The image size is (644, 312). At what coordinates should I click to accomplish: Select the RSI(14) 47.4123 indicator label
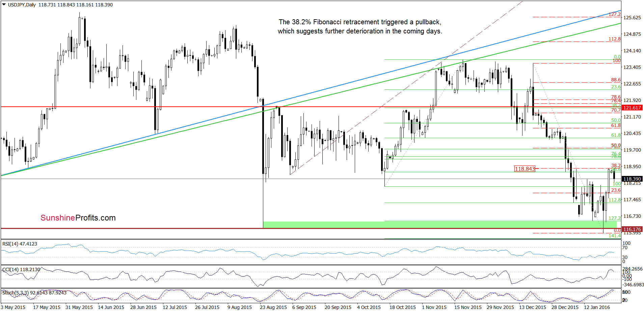pyautogui.click(x=20, y=244)
